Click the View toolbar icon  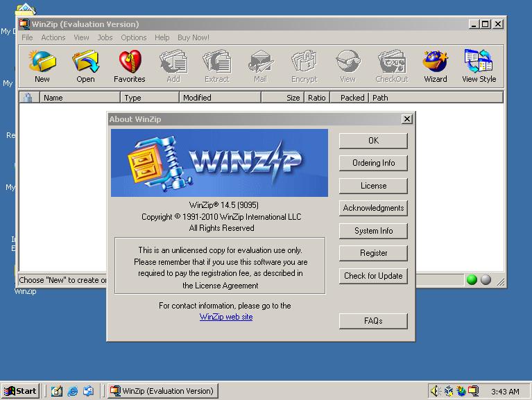click(347, 66)
